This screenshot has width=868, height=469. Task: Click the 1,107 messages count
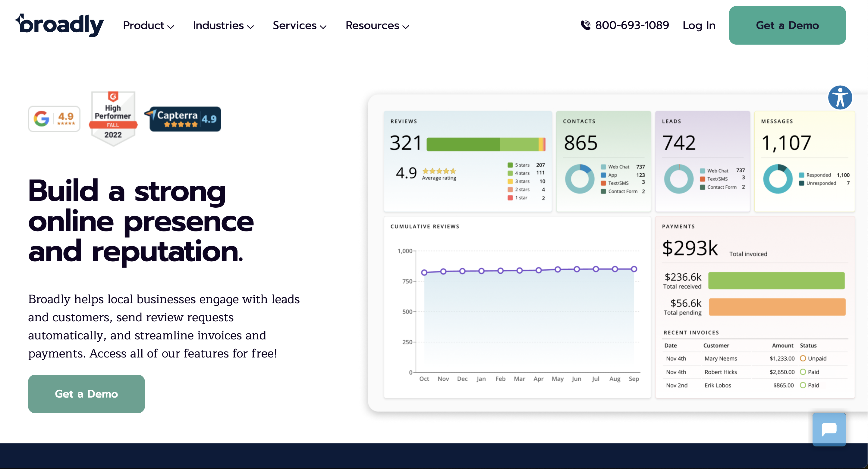pyautogui.click(x=786, y=143)
